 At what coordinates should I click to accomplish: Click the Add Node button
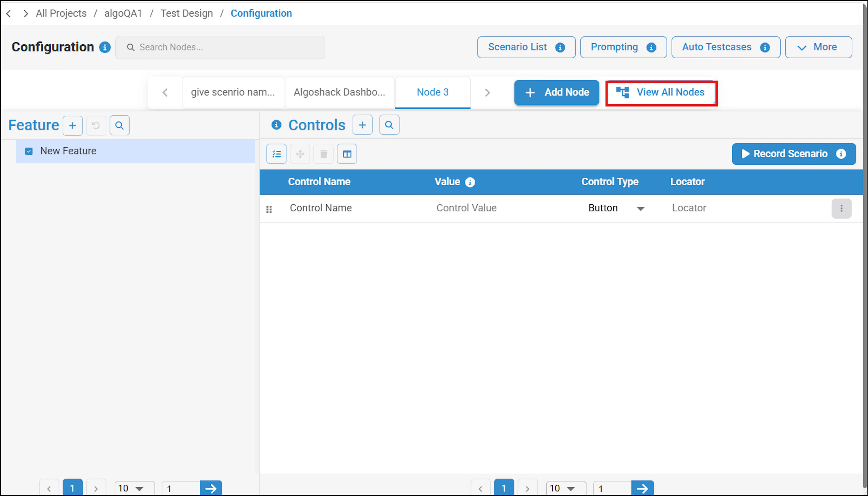(556, 92)
